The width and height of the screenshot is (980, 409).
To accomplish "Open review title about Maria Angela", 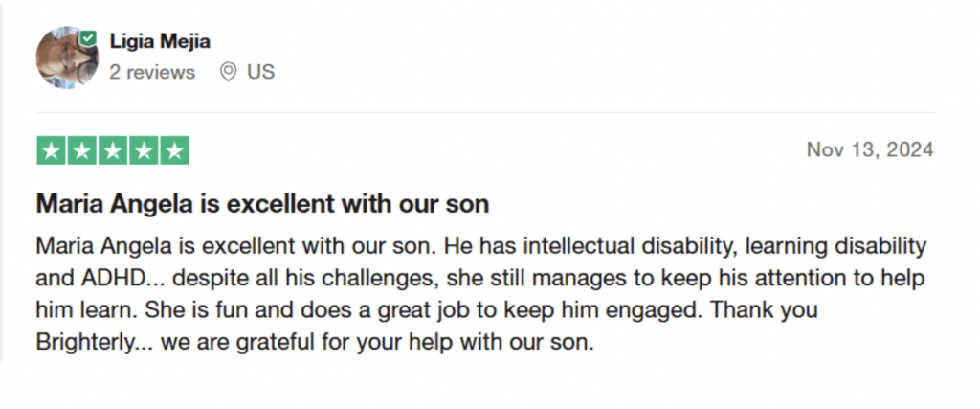I will [x=262, y=203].
